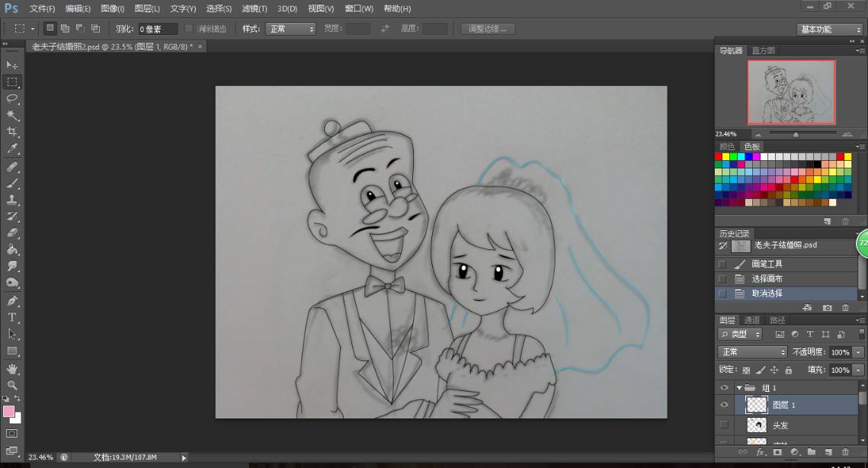Open the 文件(F) menu
Viewport: 868px width, 468px height.
pos(42,9)
